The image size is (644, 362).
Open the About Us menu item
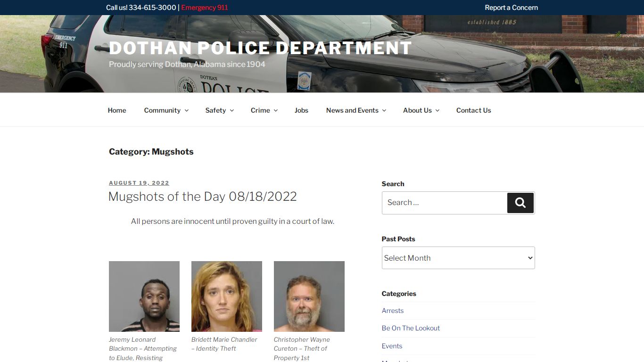pyautogui.click(x=417, y=110)
